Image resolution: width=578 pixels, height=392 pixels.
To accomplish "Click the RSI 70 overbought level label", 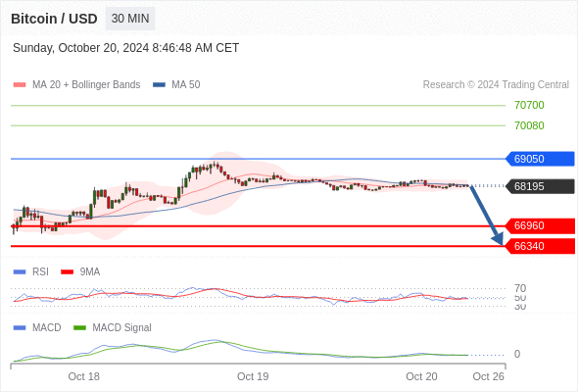I will (x=520, y=288).
